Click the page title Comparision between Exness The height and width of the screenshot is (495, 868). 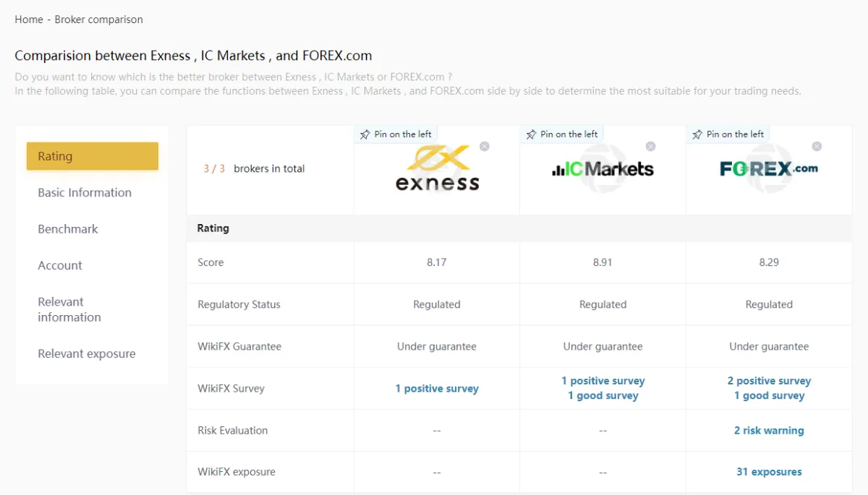tap(193, 56)
